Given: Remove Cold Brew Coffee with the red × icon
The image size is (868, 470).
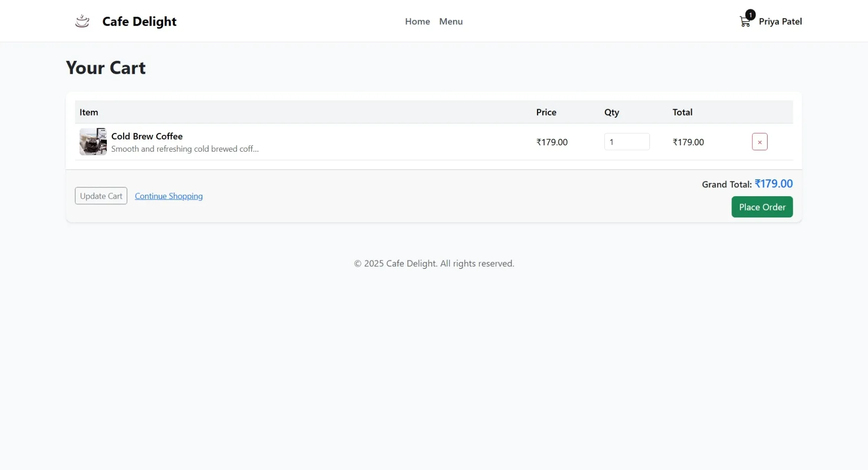Looking at the screenshot, I should pos(760,141).
